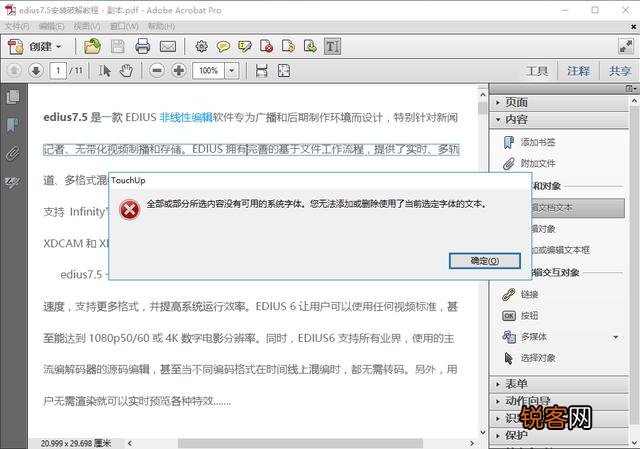Open the 共享 share pane
This screenshot has height=449, width=640.
point(620,71)
